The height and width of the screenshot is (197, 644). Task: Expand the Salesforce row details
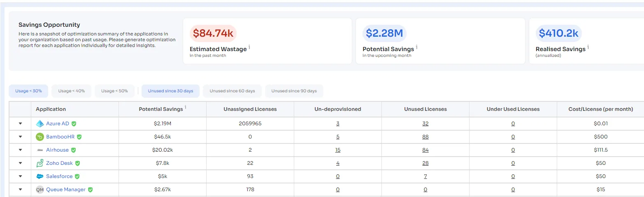coord(20,176)
